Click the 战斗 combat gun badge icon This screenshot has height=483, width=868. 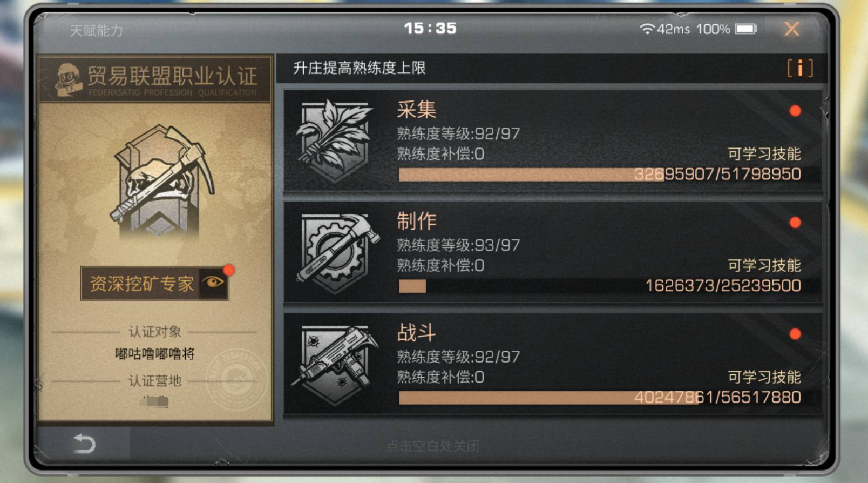335,364
